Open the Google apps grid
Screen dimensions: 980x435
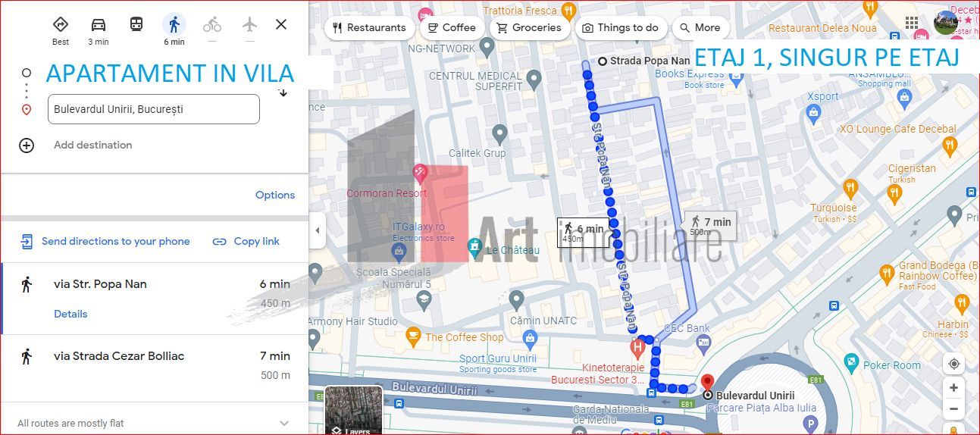(912, 23)
